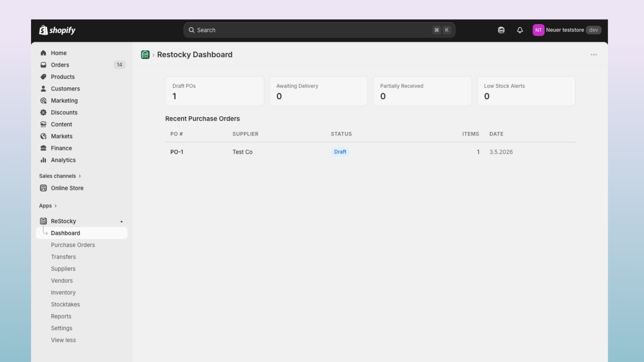Open the Neuer teststore account menu

coord(567,30)
